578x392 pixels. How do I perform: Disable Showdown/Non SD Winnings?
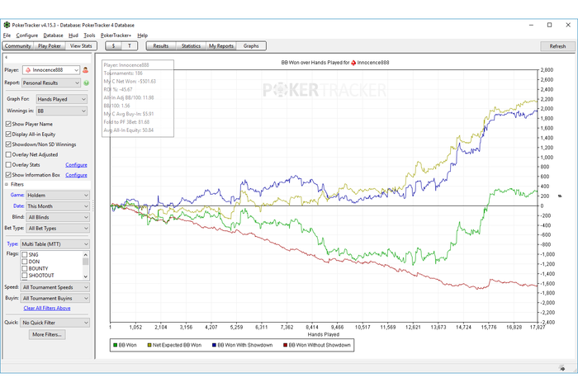coord(8,144)
